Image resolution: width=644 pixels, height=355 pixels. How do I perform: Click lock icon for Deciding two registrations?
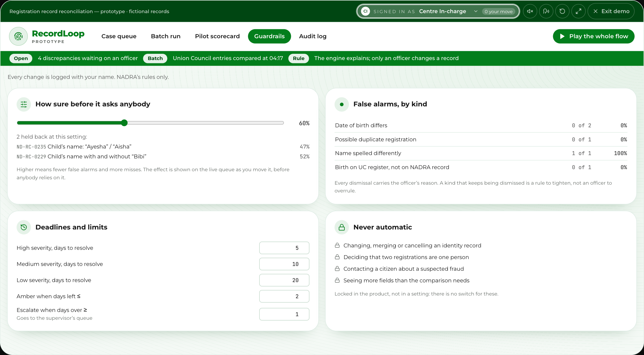[337, 257]
